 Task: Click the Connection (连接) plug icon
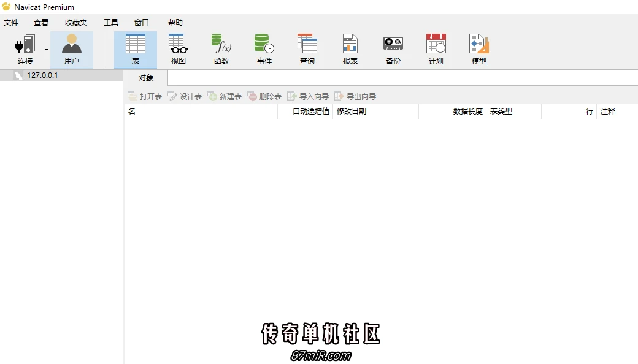pos(25,44)
